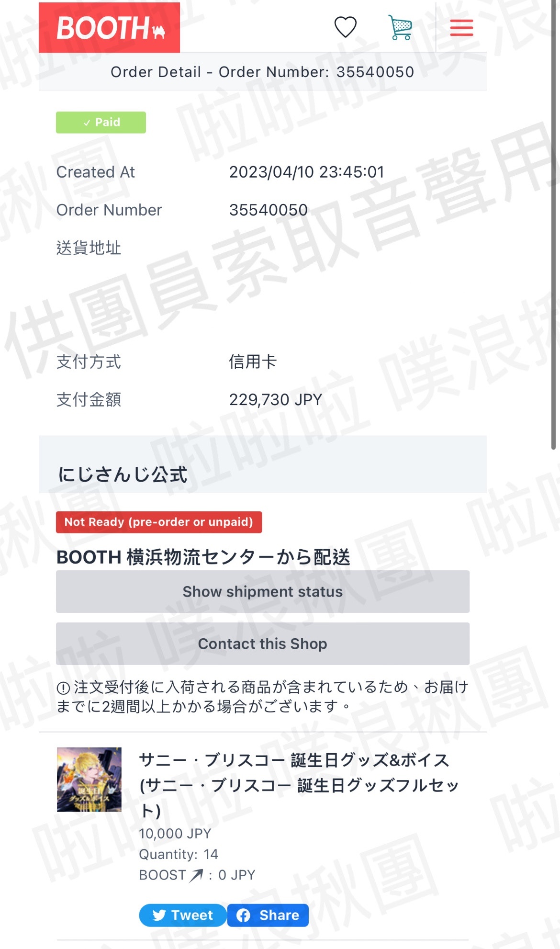Tweet this purchased item
560x949 pixels.
coord(183,915)
